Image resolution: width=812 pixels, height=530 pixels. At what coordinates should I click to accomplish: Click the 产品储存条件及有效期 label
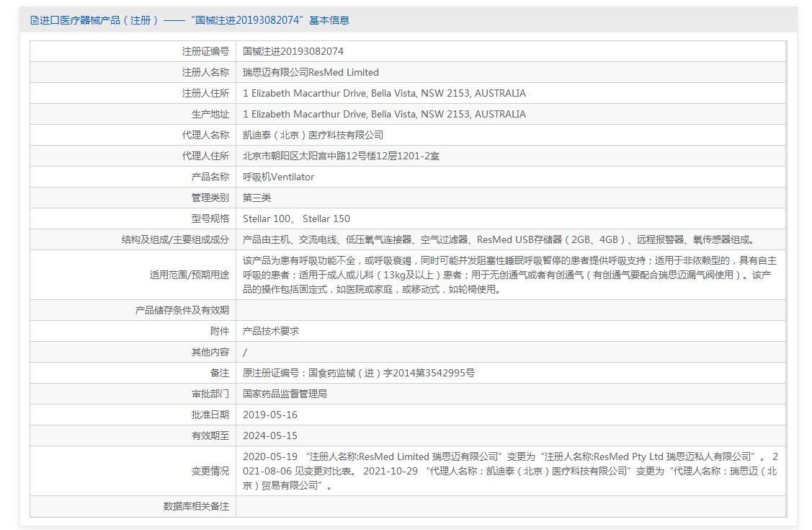pyautogui.click(x=182, y=310)
